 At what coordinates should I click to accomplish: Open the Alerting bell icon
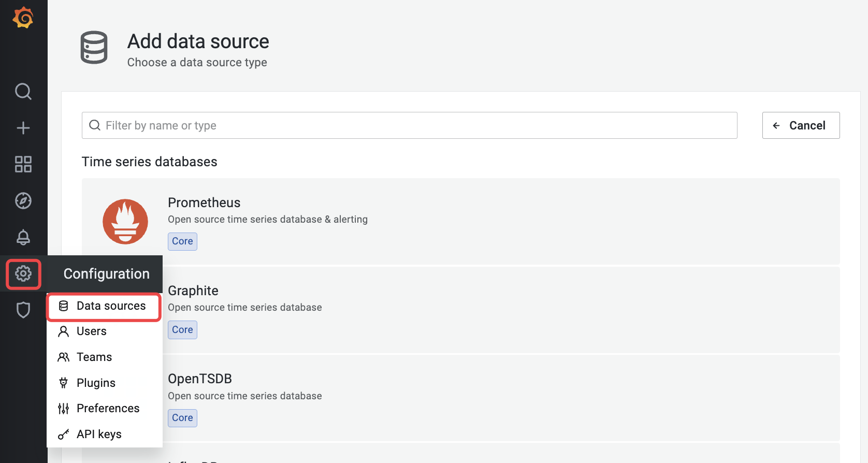tap(23, 237)
